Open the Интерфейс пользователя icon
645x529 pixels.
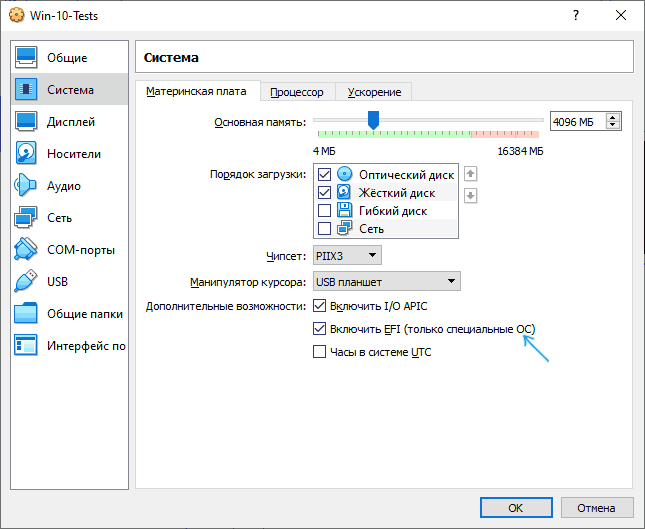pos(26,346)
